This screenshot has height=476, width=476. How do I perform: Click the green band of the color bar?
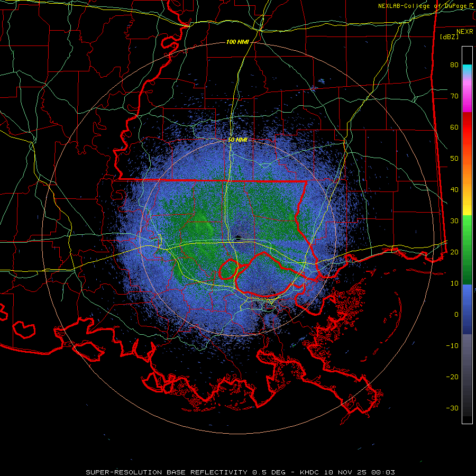(x=467, y=250)
